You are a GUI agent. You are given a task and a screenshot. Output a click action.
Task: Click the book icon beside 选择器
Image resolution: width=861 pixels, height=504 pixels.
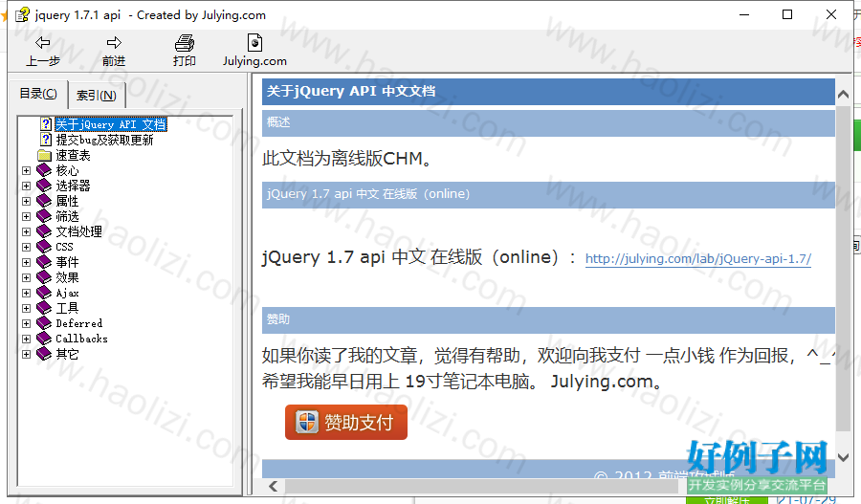44,186
